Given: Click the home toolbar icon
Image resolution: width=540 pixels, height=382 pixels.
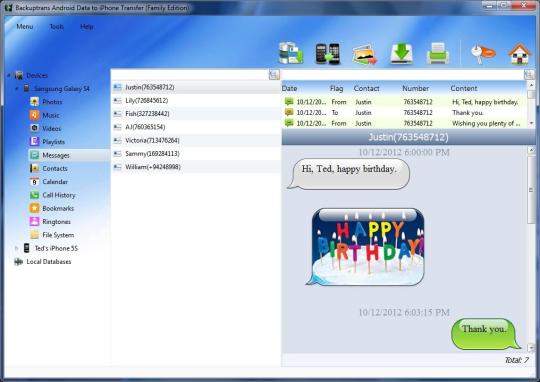Looking at the screenshot, I should (520, 53).
